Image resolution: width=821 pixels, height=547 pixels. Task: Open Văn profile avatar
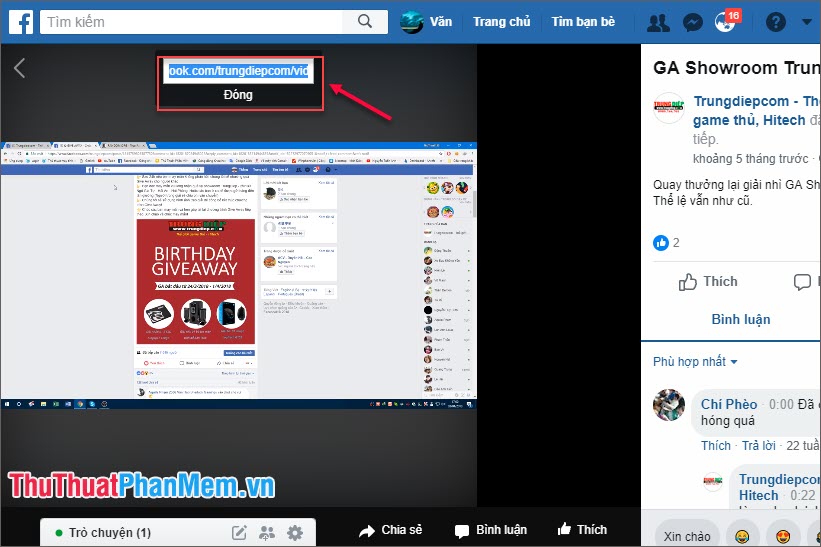412,22
